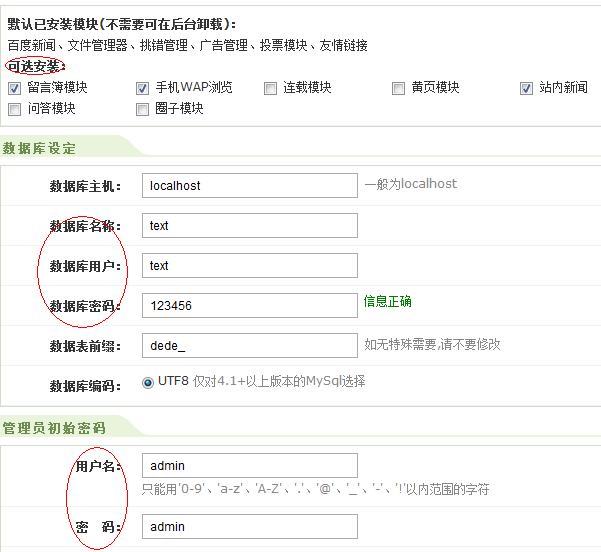
Task: Click the administrator 用户名 input field
Action: [x=249, y=465]
